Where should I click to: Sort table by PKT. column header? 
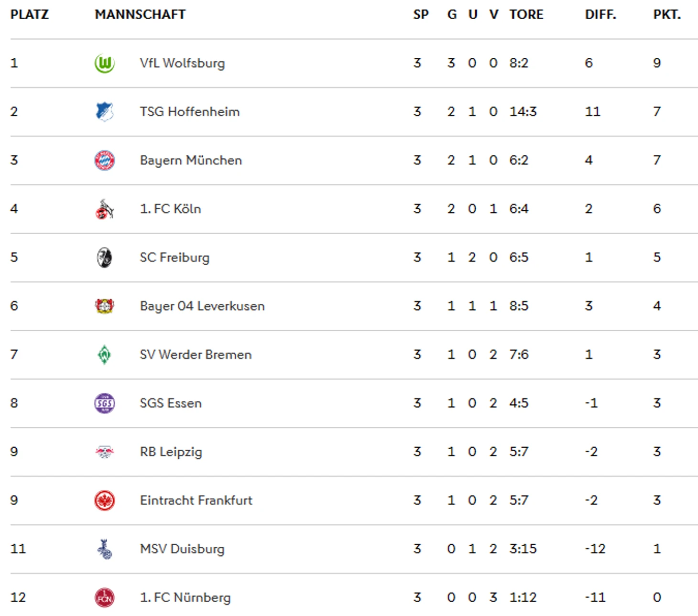(667, 14)
